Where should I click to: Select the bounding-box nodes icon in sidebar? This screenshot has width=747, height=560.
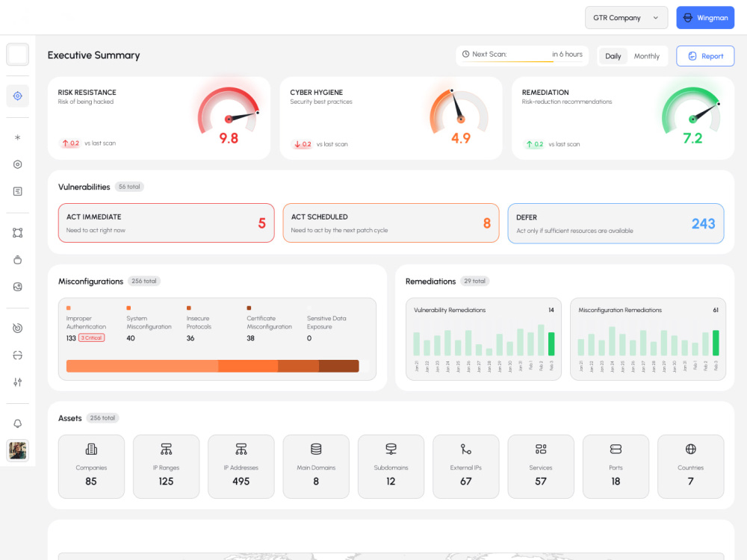point(18,233)
